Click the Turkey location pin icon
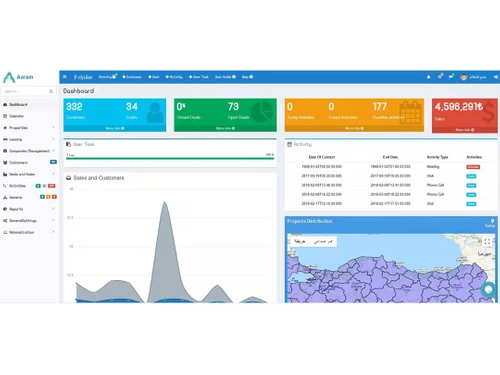 [492, 221]
